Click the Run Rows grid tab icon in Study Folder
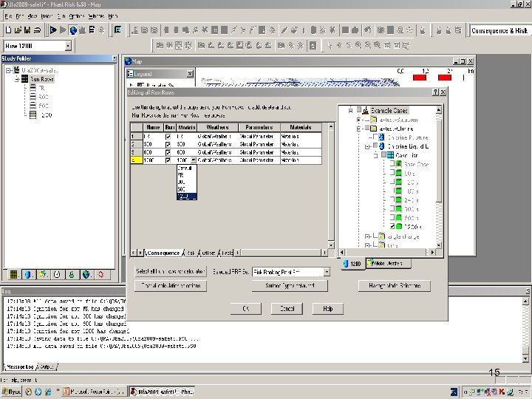 pyautogui.click(x=13, y=274)
